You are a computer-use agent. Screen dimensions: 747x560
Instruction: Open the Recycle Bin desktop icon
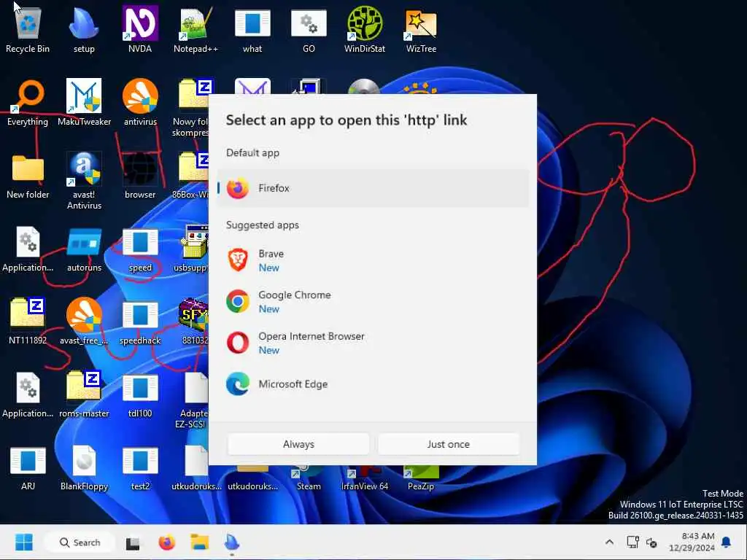28,29
